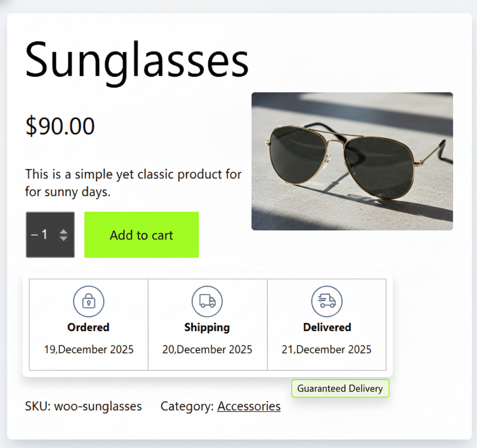Click the $90.00 price

pos(60,126)
